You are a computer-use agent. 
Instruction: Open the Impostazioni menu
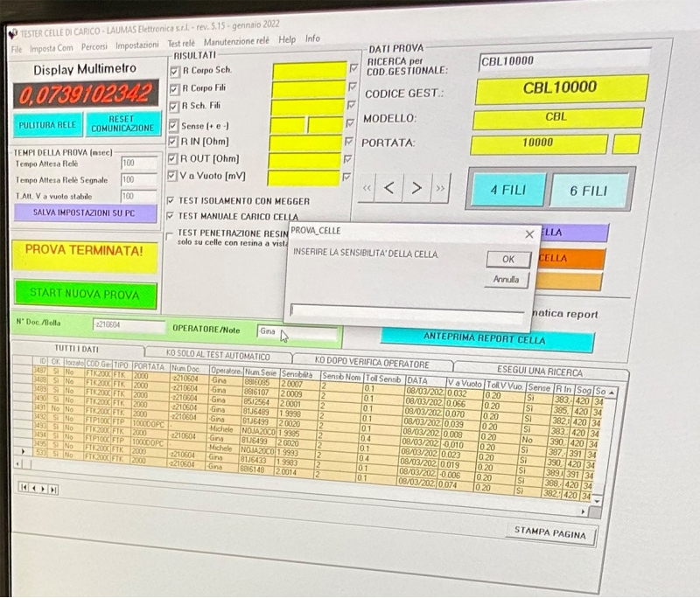[x=136, y=45]
